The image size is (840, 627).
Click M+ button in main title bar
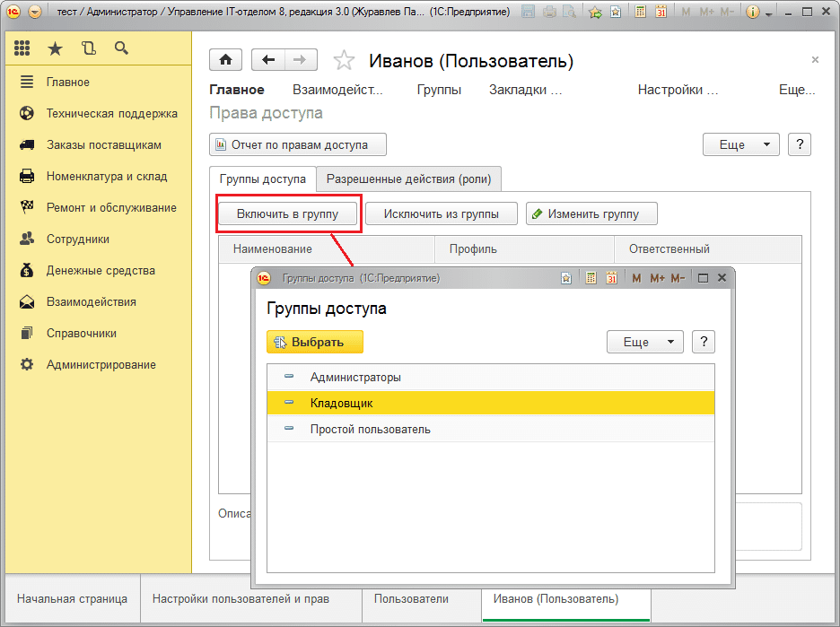tap(706, 12)
